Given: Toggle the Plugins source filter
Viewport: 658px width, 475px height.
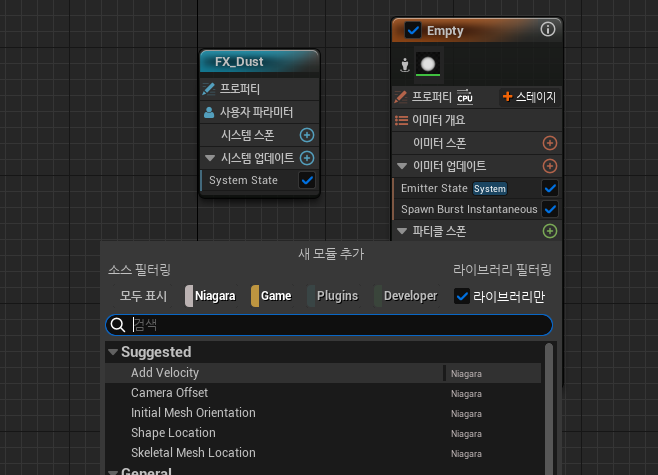Looking at the screenshot, I should pyautogui.click(x=333, y=296).
